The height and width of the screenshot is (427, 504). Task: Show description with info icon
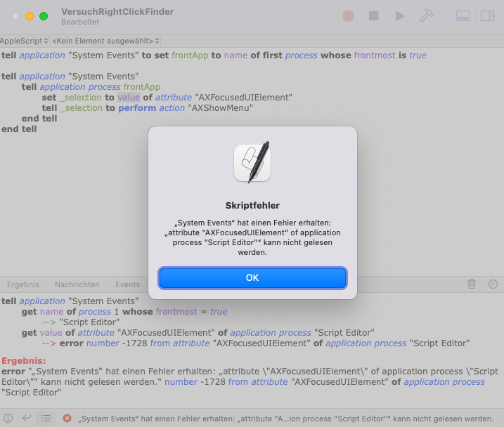tap(8, 418)
